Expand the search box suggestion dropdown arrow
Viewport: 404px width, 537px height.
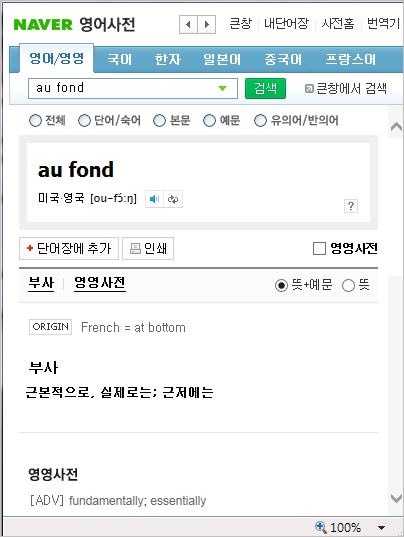(x=223, y=88)
